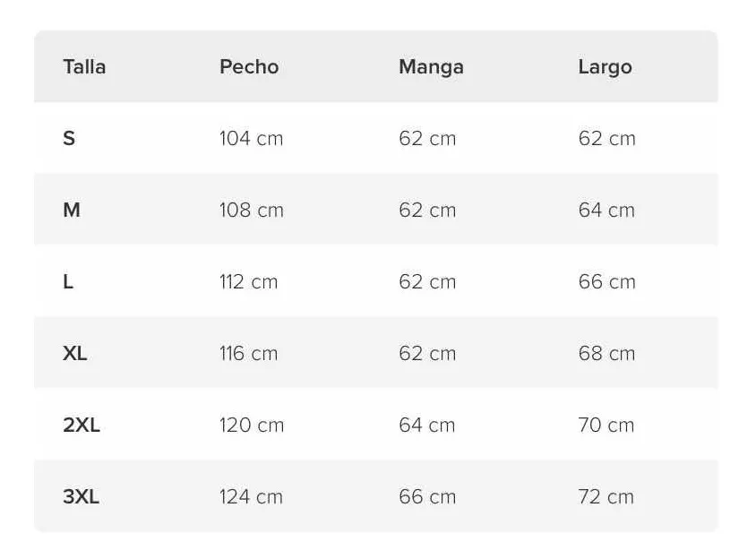
Task: Click the 124 cm chest value
Action: tap(251, 496)
